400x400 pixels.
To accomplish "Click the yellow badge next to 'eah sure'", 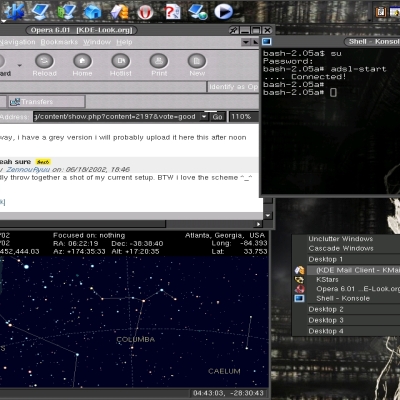I will (43, 162).
